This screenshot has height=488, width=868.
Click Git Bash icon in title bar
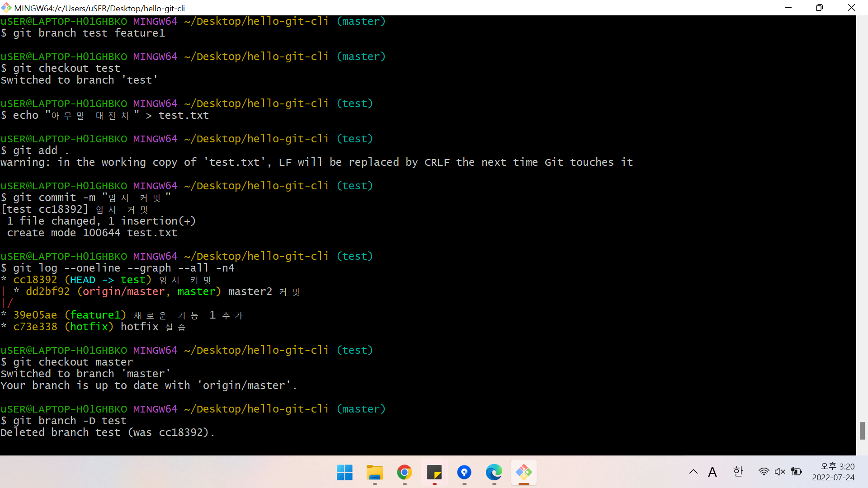tap(6, 8)
